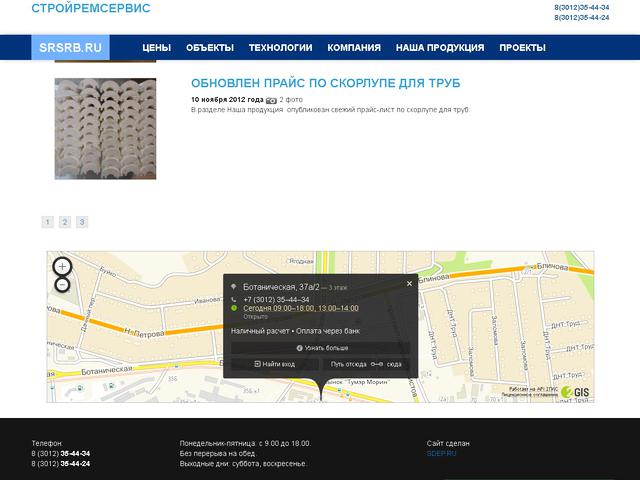Zoom out of the map with minus button
The image size is (640, 480).
pos(62,284)
